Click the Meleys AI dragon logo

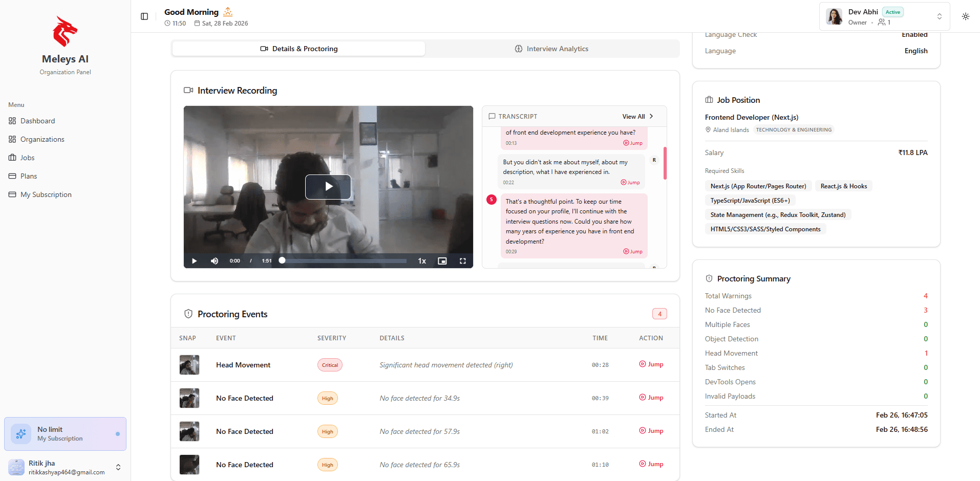click(x=65, y=32)
